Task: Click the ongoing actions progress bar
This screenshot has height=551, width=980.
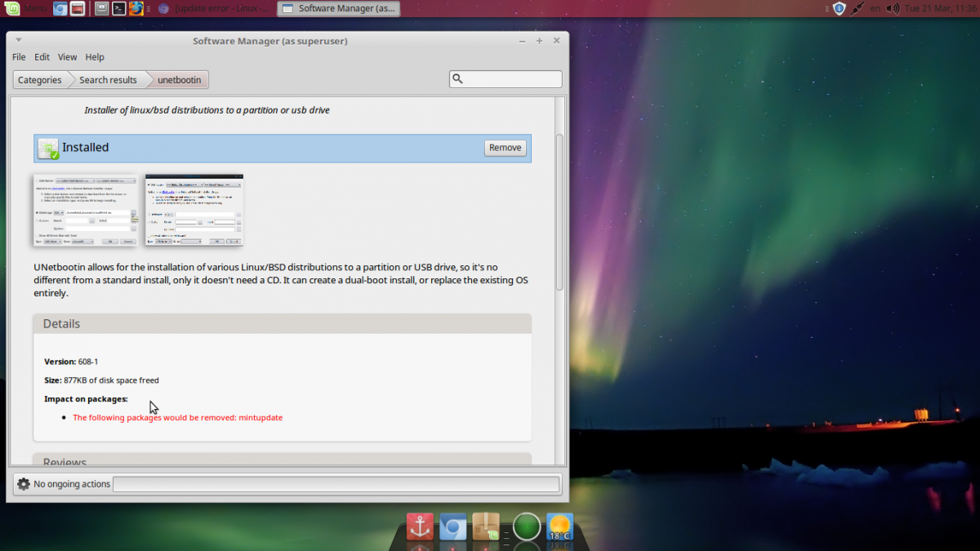Action: [336, 484]
